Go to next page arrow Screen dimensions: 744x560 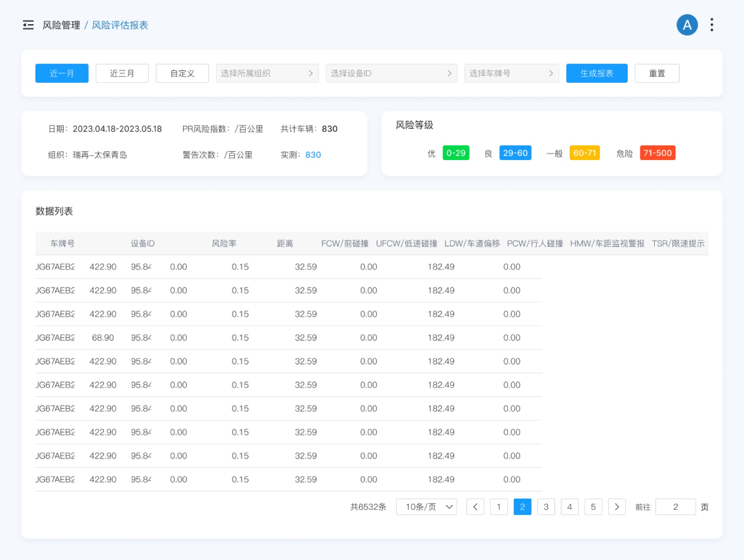tap(617, 507)
